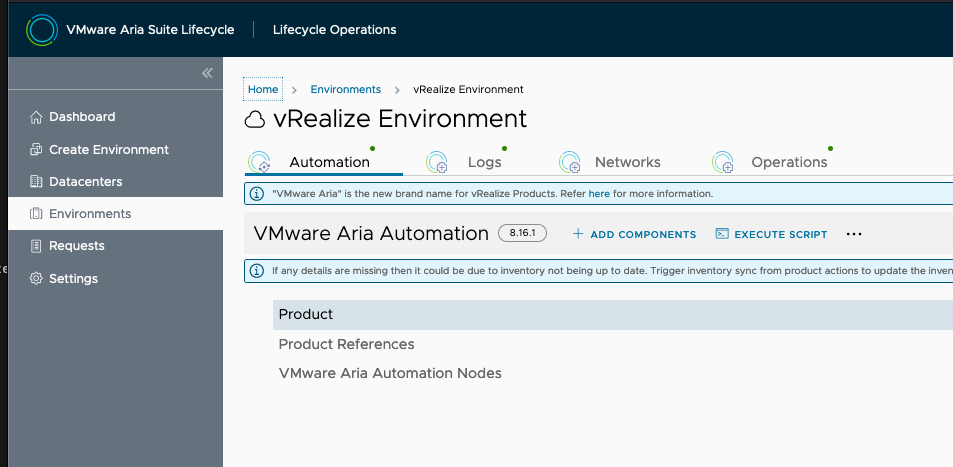This screenshot has width=953, height=467.
Task: Click the Execute Script terminal icon
Action: [x=722, y=234]
